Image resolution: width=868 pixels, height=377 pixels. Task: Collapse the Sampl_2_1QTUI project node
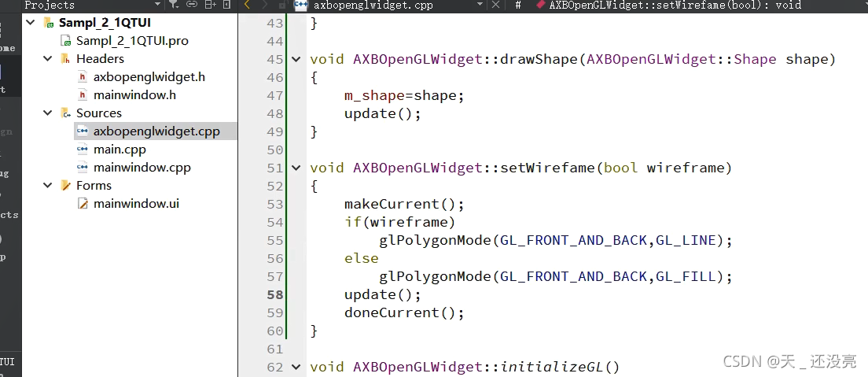point(31,23)
